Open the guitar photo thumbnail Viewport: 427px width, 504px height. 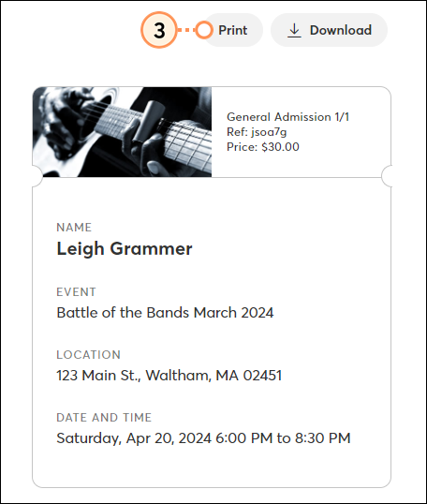[x=122, y=132]
